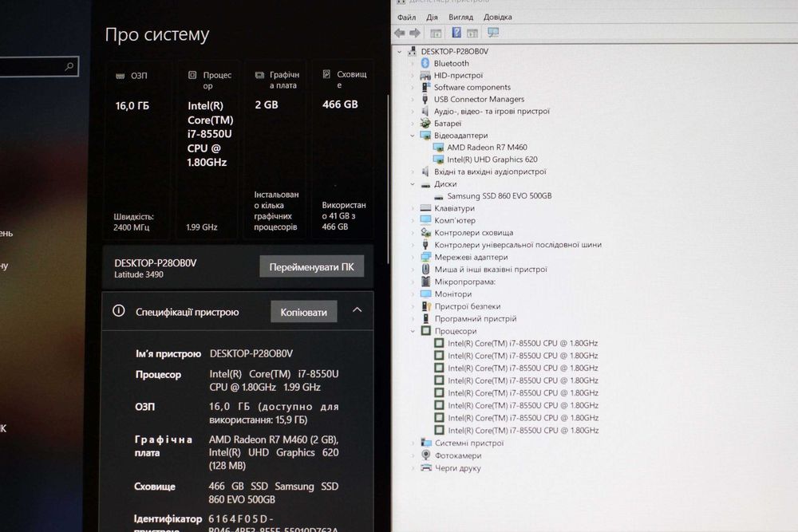Click the Черги друку printer icon

(x=426, y=467)
